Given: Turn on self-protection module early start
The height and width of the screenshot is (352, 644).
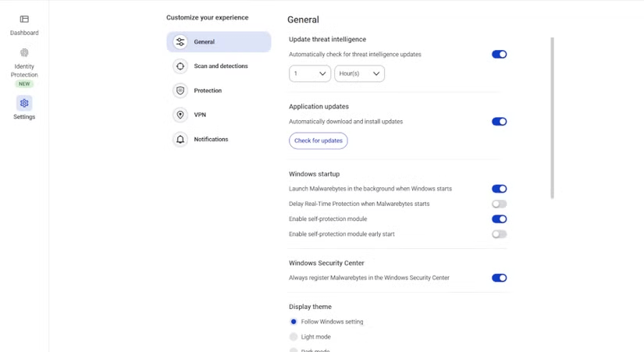Looking at the screenshot, I should 499,234.
